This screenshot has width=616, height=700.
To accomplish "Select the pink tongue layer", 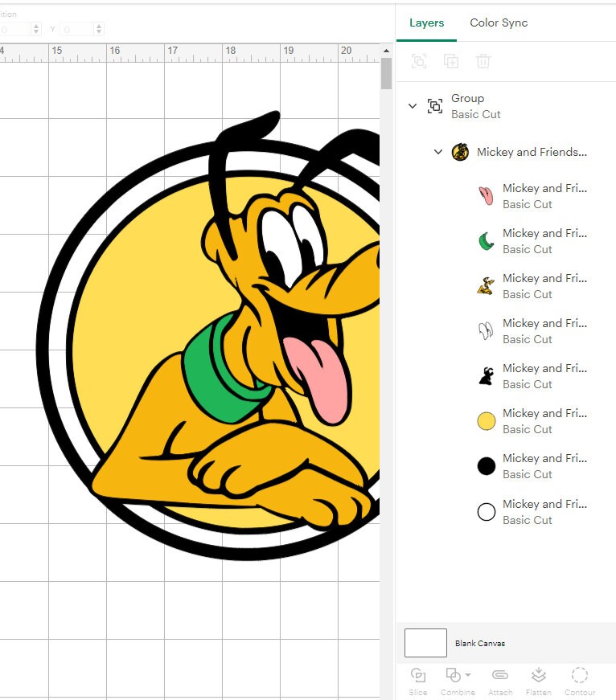I will click(532, 196).
